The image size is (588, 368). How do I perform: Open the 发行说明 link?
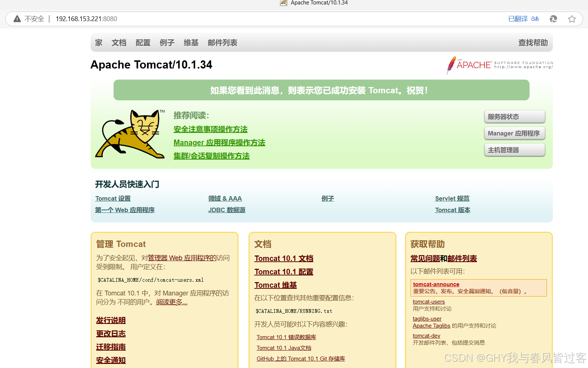[111, 320]
